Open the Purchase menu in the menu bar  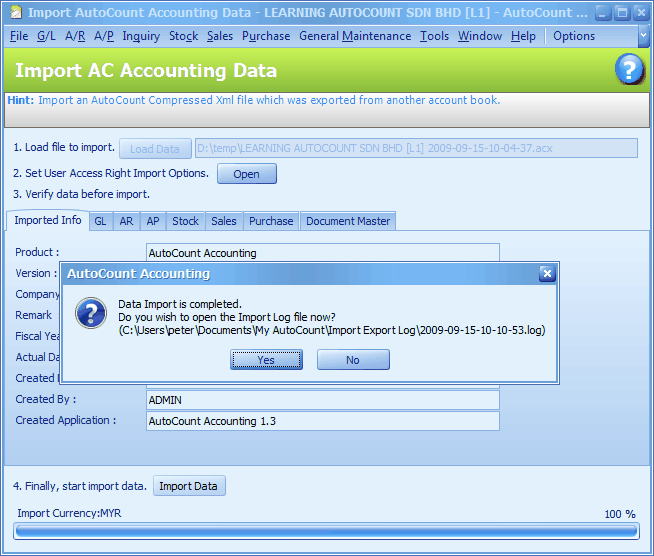pyautogui.click(x=266, y=36)
